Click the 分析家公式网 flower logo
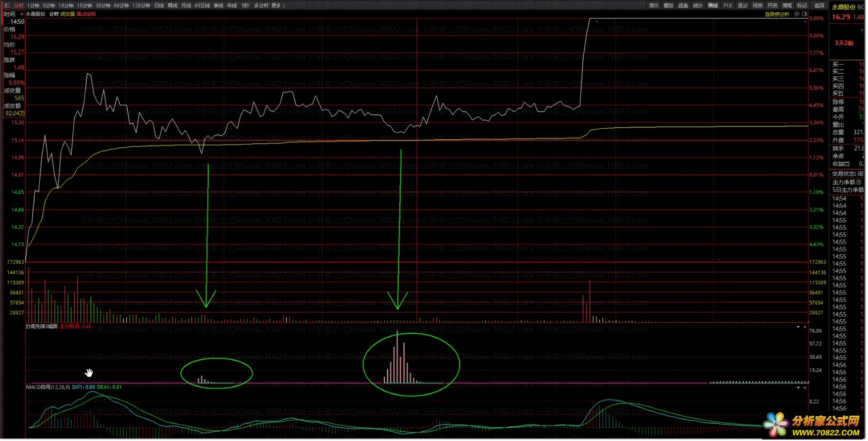Screen dimensions: 868x441 (775, 424)
